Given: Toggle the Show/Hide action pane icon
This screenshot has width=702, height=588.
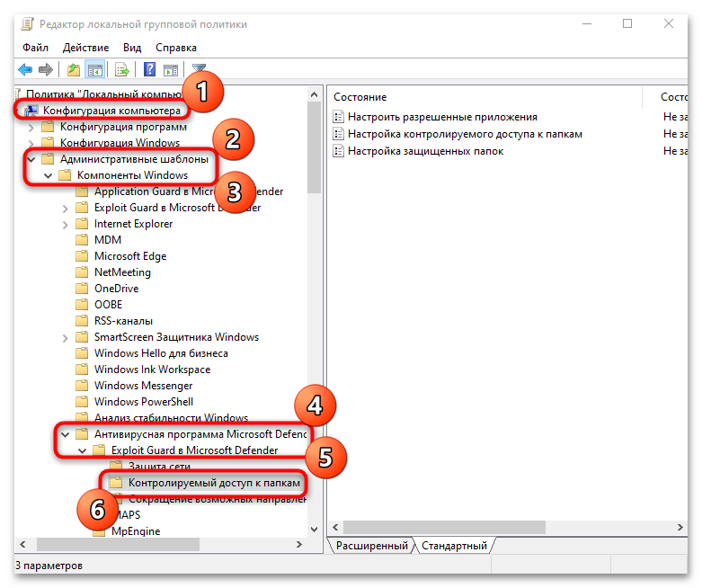Looking at the screenshot, I should pos(171,70).
